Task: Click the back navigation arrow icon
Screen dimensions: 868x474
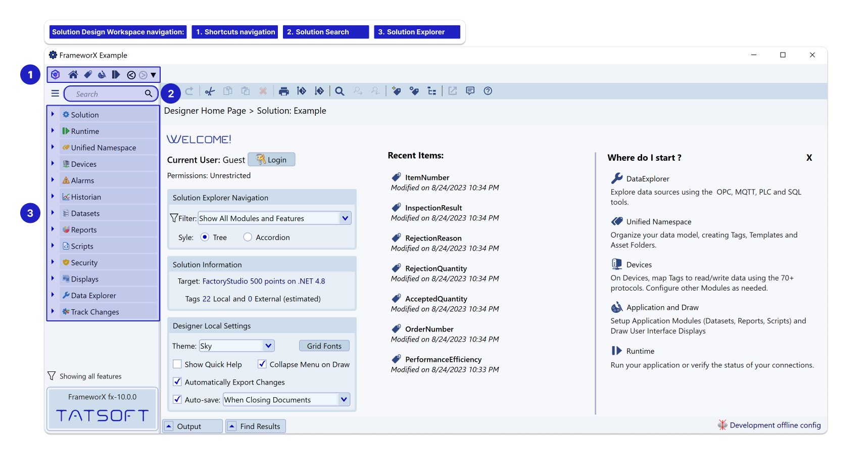Action: click(131, 75)
